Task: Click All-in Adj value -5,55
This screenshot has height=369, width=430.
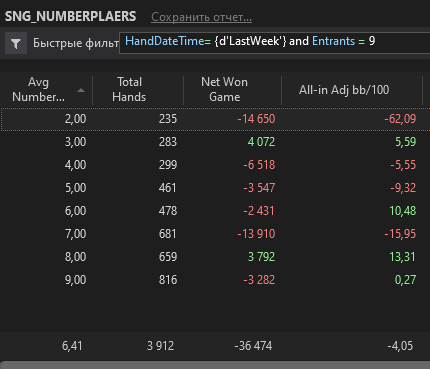Action: pos(403,165)
